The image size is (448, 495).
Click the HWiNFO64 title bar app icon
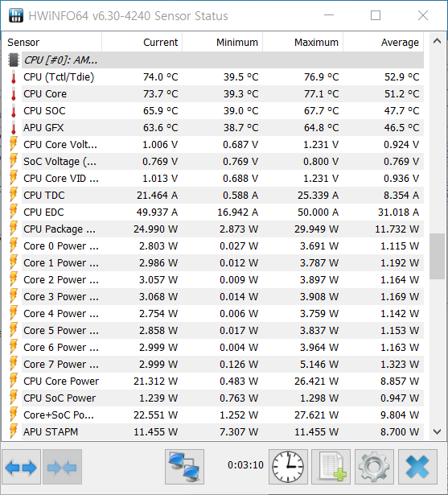tap(16, 15)
